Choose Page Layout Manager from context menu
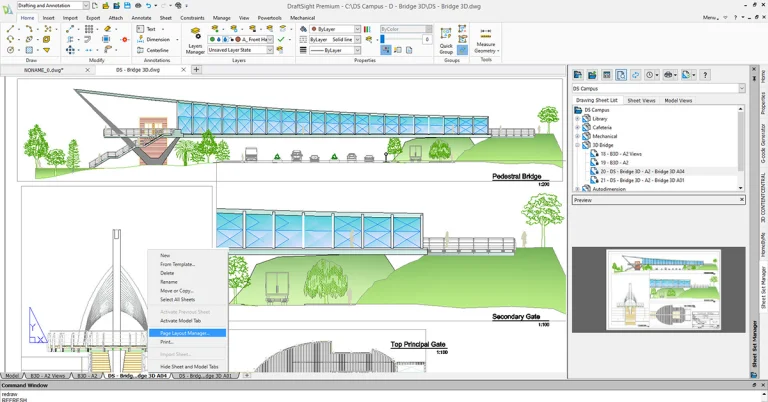Image resolution: width=768 pixels, height=402 pixels. (185, 333)
